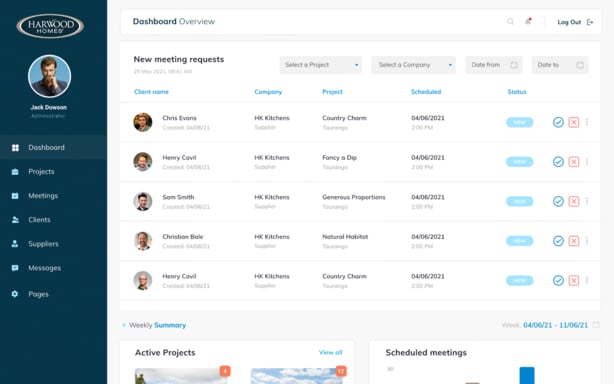This screenshot has width=614, height=384.
Task: Click Sam Smith client name
Action: (x=178, y=197)
